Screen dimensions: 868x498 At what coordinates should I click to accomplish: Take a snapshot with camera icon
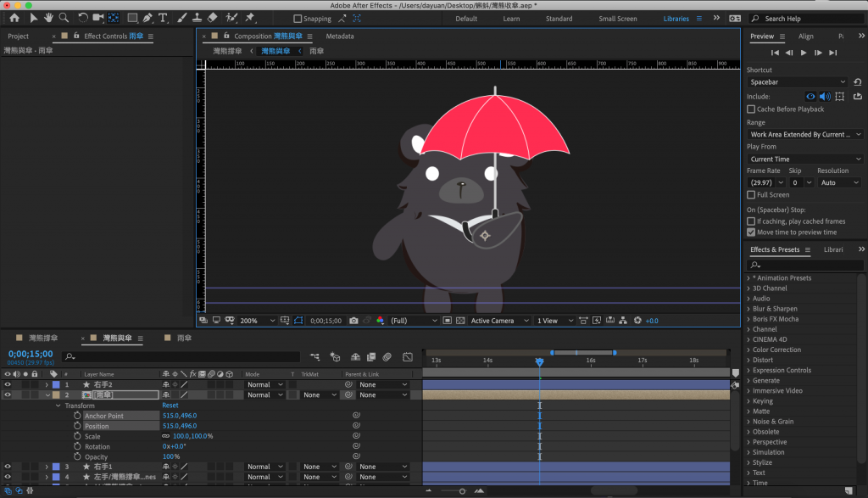353,321
